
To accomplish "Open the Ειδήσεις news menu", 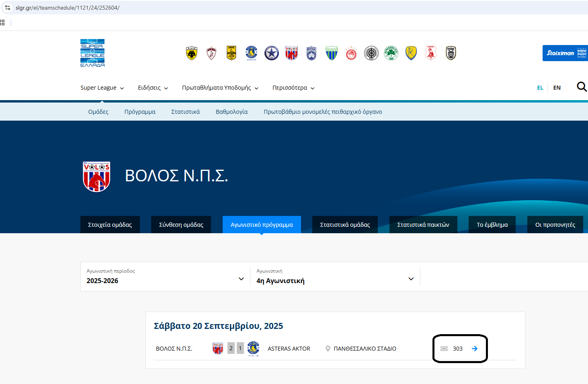I will 153,88.
